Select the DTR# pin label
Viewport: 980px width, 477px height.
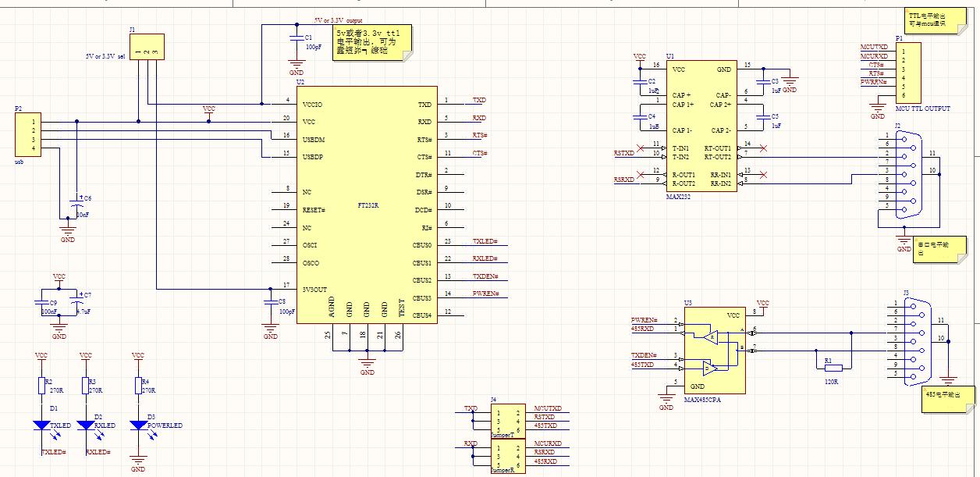click(424, 175)
